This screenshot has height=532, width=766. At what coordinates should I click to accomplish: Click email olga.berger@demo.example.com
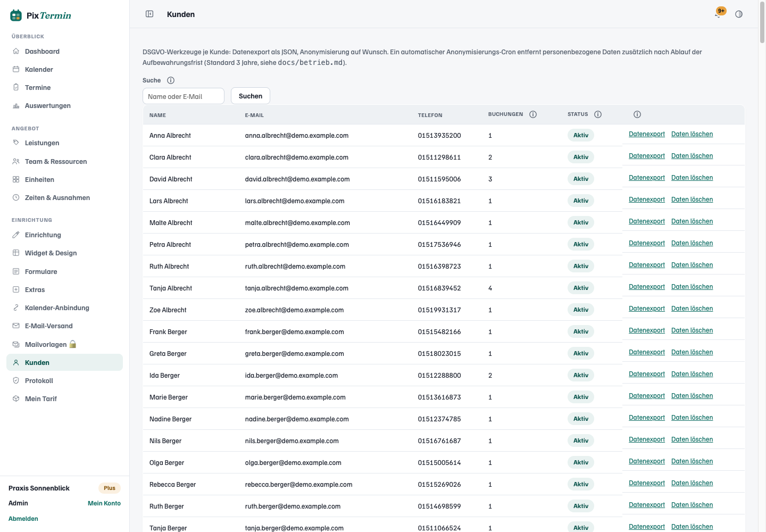(x=293, y=463)
